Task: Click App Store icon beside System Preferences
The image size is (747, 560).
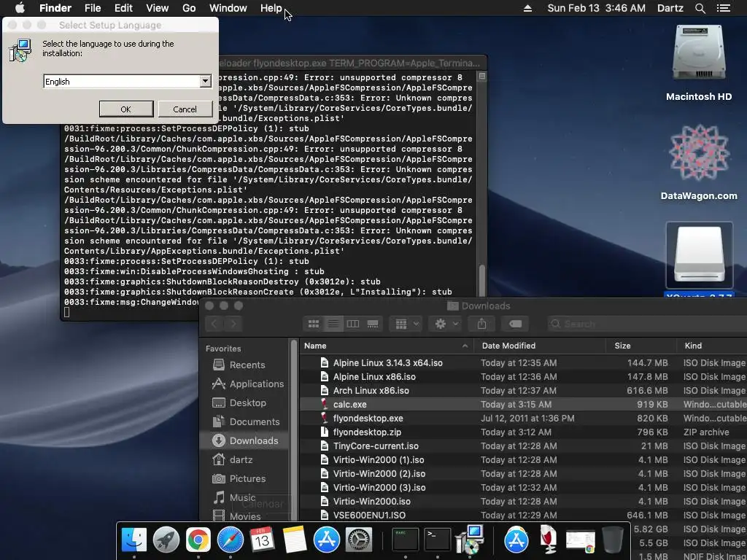Action: click(326, 540)
